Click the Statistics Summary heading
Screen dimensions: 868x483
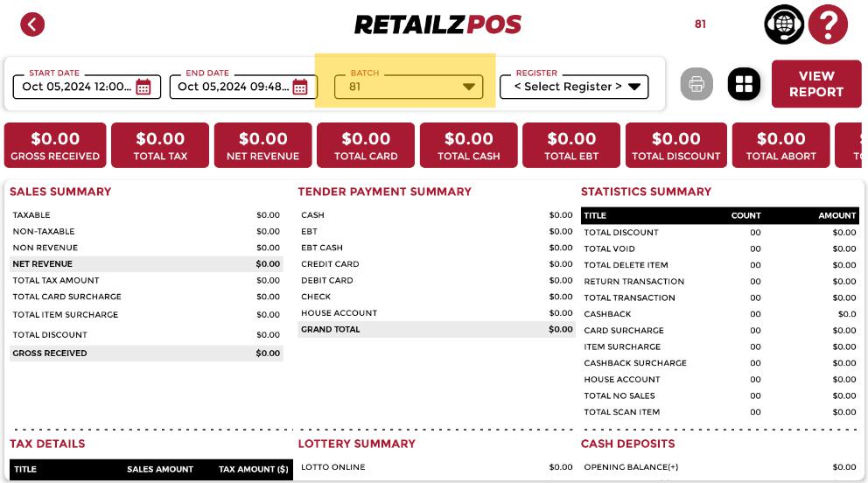tap(646, 192)
